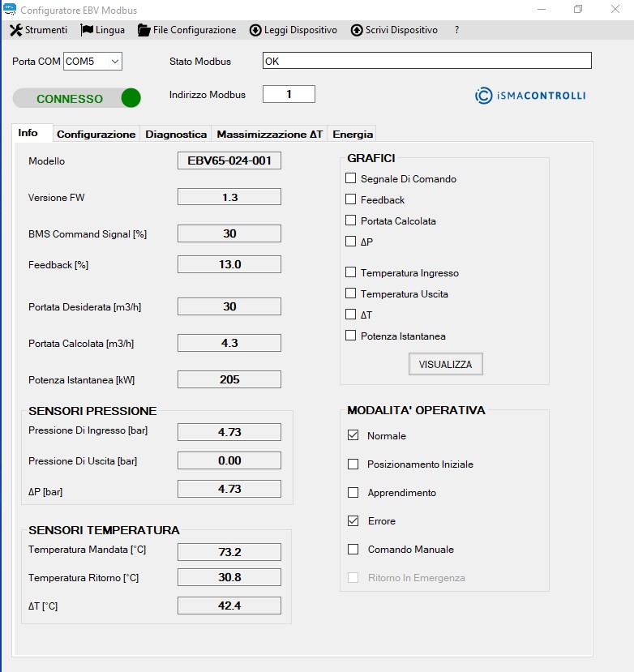Click Scrivi Dispositivo upload arrow icon
Screen dimensions: 634x672
(x=357, y=30)
